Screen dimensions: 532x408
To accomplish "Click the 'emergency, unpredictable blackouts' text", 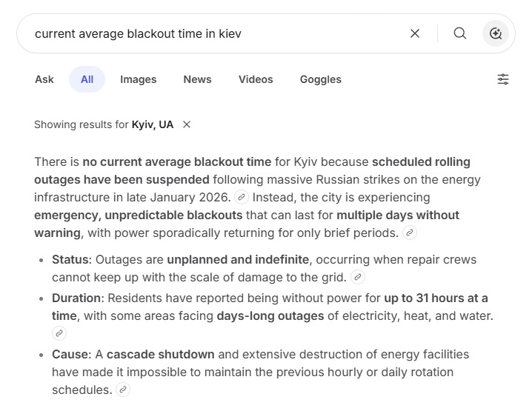I will click(x=139, y=215).
